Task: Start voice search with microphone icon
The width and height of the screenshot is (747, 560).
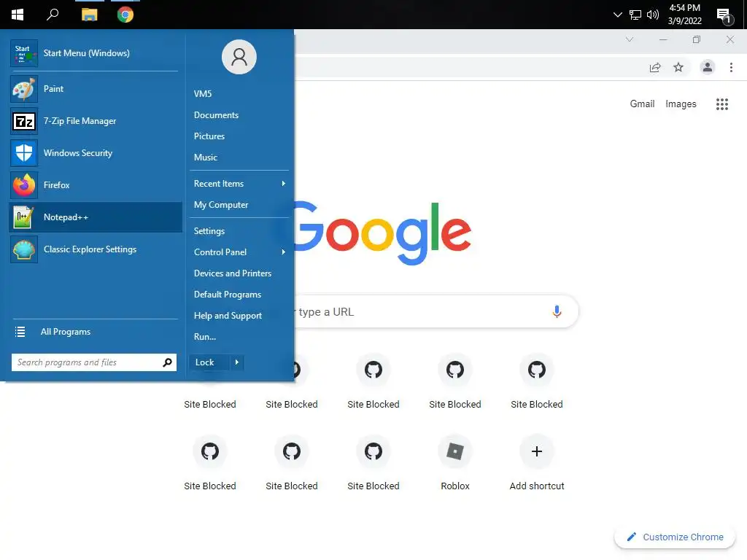Action: (x=557, y=311)
